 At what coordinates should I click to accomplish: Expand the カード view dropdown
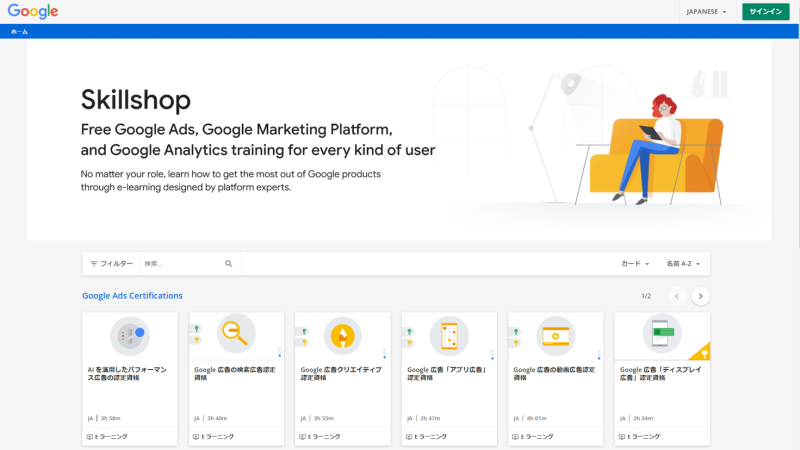click(x=635, y=264)
